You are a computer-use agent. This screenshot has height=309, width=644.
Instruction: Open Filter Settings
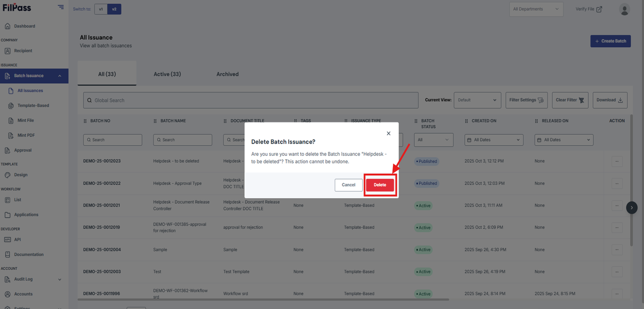526,100
